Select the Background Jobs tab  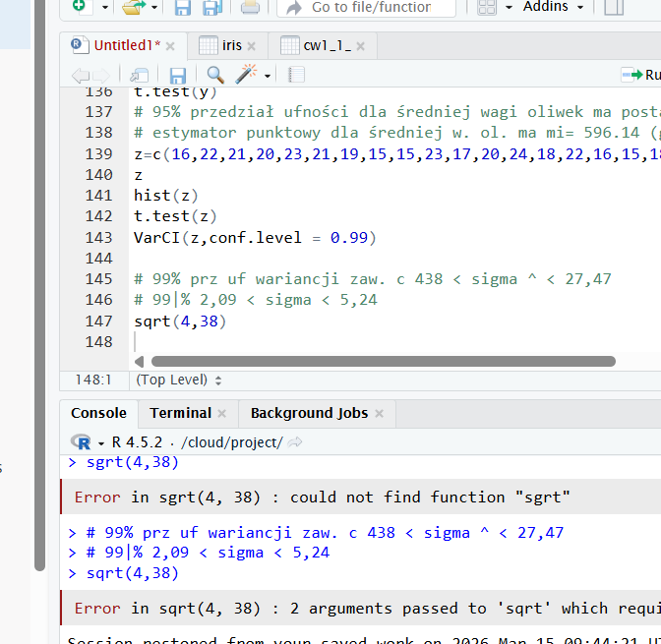309,413
